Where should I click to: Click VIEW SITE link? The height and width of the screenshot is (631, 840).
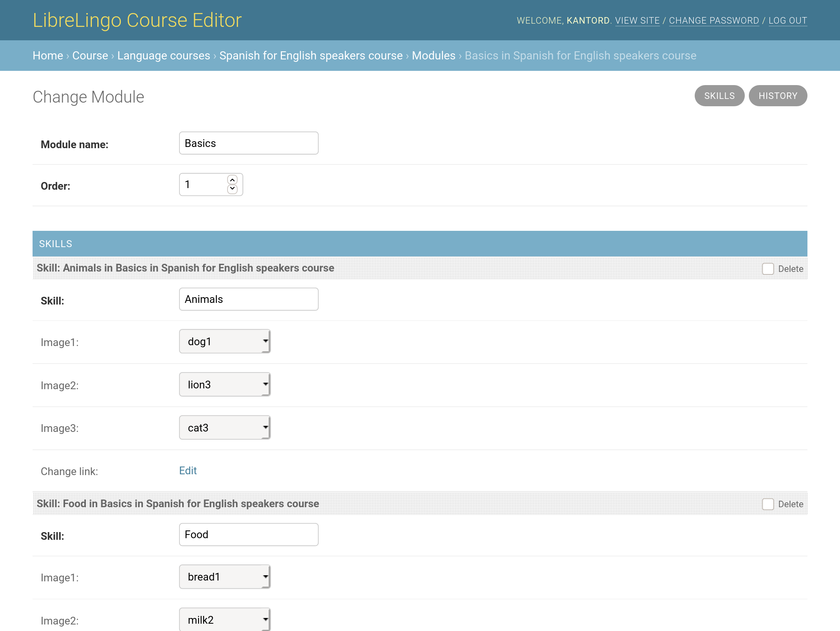coord(637,20)
